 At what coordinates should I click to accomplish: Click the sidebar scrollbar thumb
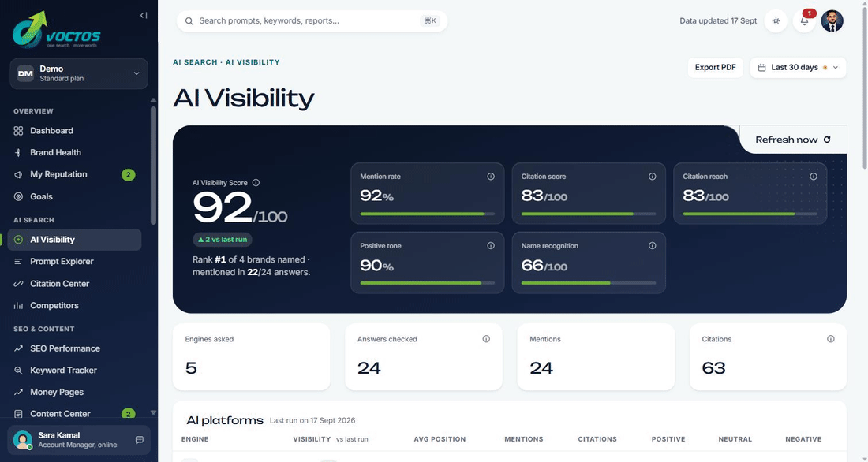click(x=153, y=165)
